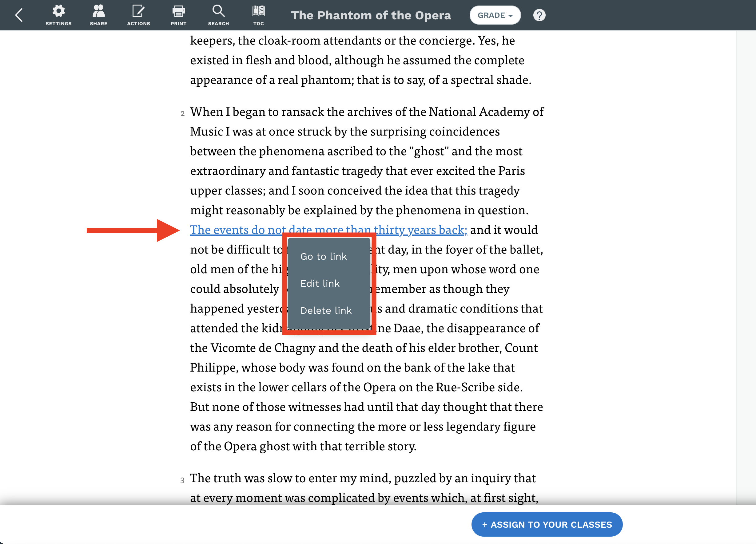Image resolution: width=756 pixels, height=544 pixels.
Task: Select paragraph number 3 marker
Action: coord(182,480)
